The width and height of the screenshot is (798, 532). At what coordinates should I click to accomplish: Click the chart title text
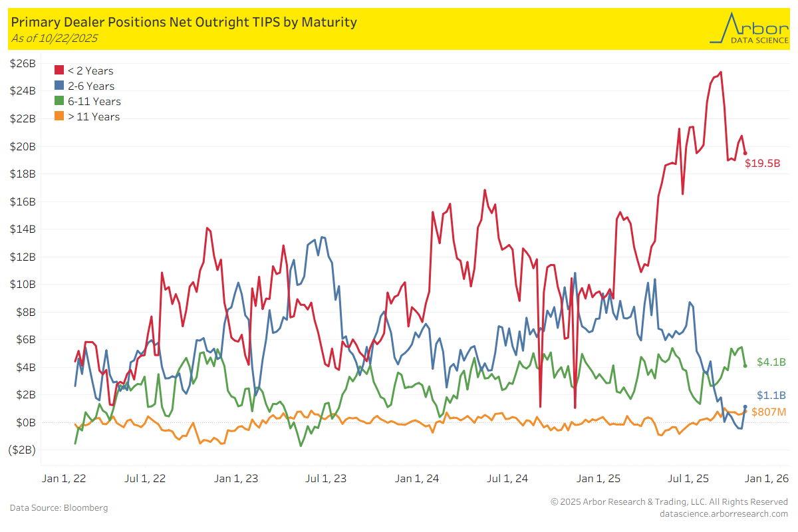click(x=184, y=22)
